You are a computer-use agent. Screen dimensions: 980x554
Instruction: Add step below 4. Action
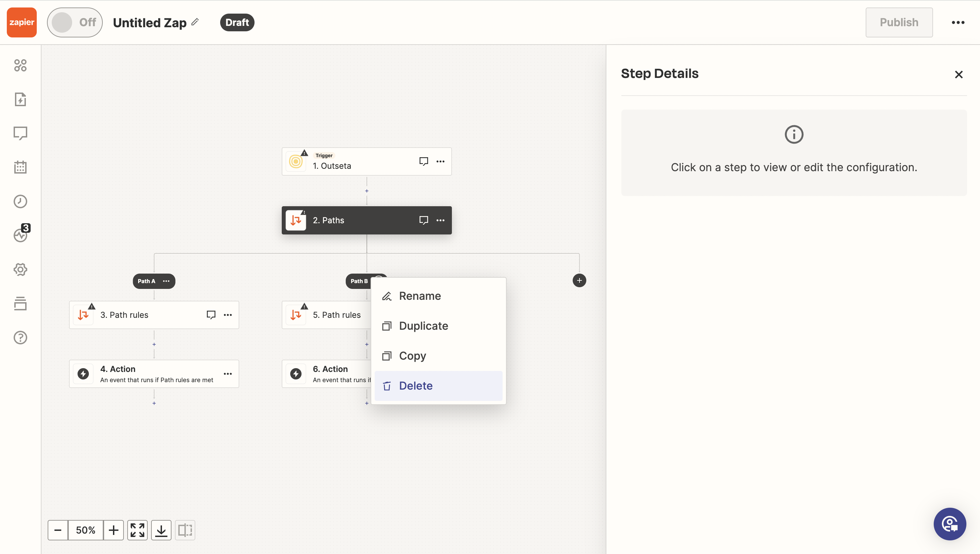[154, 403]
